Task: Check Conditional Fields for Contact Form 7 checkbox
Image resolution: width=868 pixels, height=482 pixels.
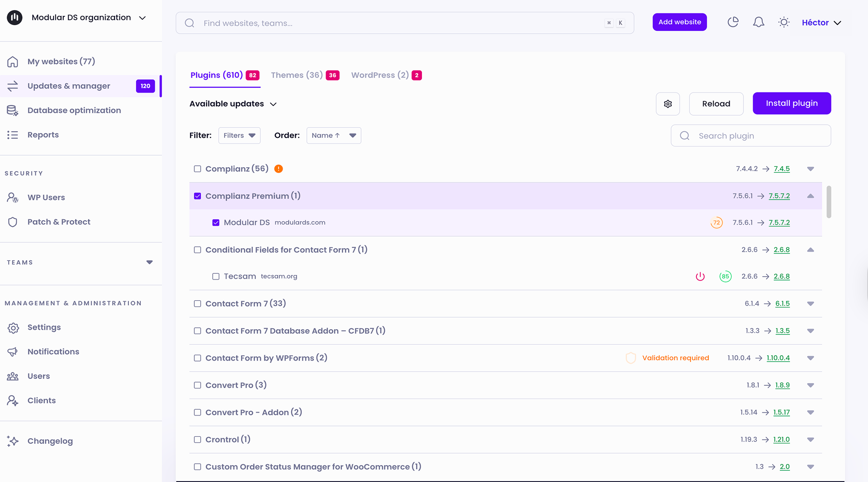Action: [x=197, y=250]
